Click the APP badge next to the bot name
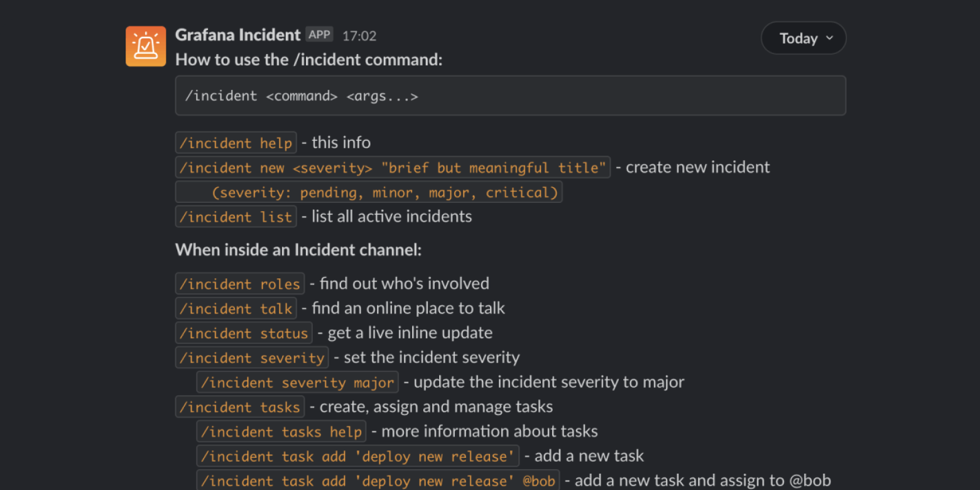The height and width of the screenshot is (490, 980). tap(319, 35)
